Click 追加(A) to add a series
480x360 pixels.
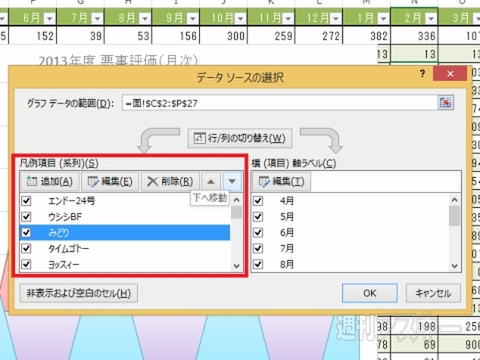tap(49, 182)
